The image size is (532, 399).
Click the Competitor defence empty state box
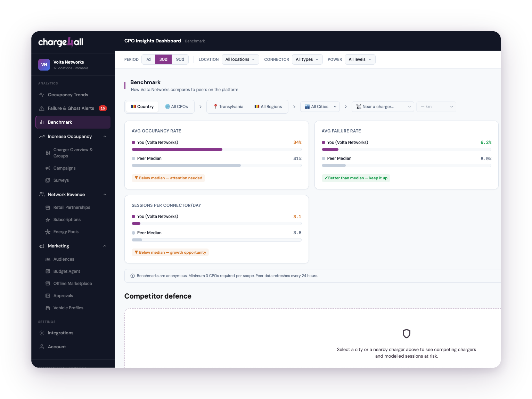point(313,338)
